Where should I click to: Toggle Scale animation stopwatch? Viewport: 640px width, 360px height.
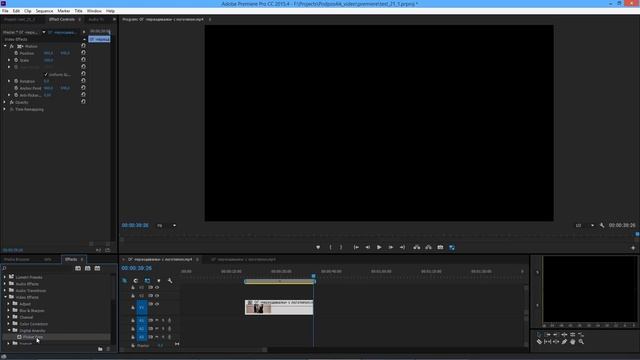coord(16,60)
